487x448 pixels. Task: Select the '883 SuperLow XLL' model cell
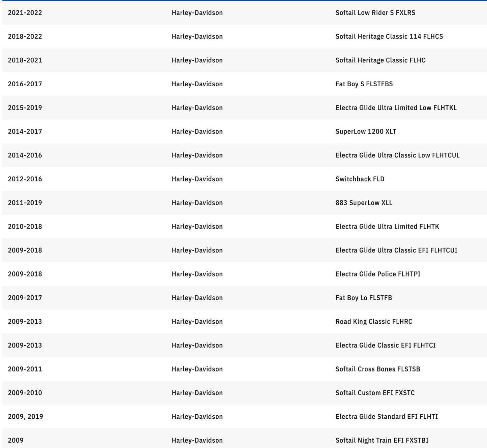364,203
